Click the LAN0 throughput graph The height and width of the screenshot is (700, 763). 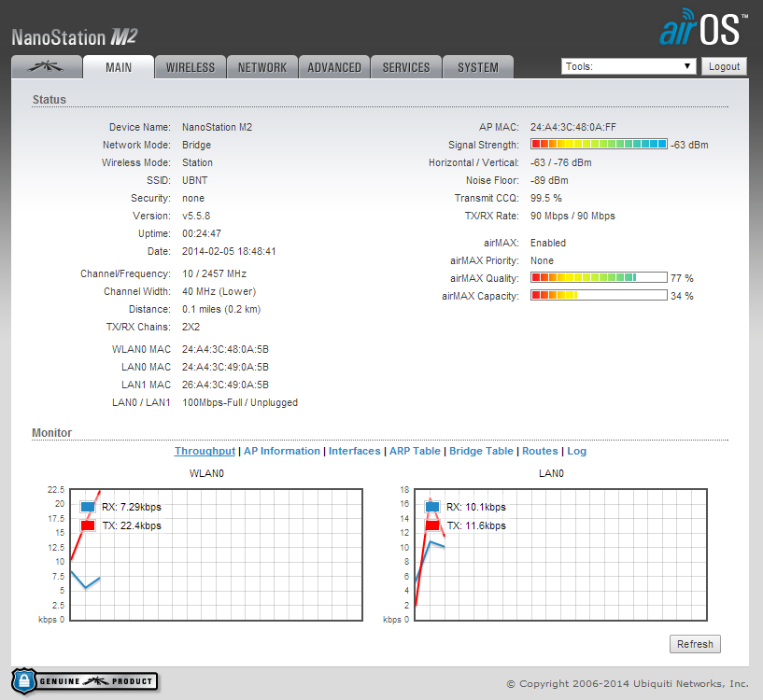(560, 554)
